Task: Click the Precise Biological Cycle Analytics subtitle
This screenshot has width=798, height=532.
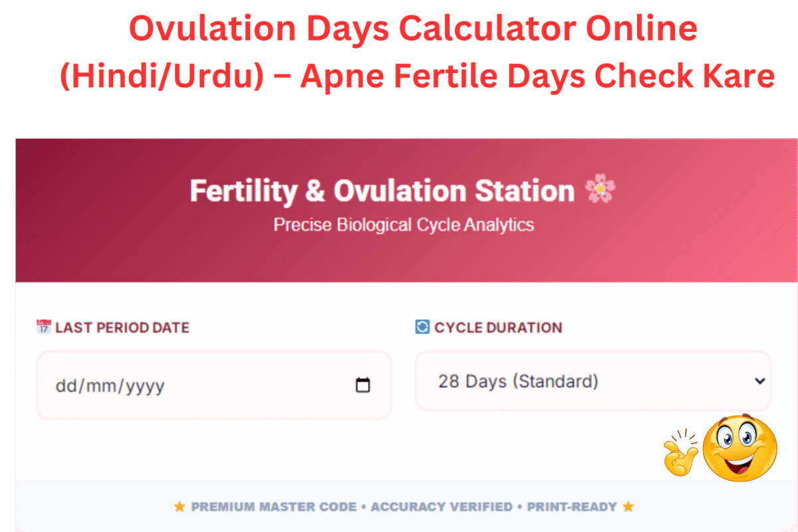Action: point(404,225)
